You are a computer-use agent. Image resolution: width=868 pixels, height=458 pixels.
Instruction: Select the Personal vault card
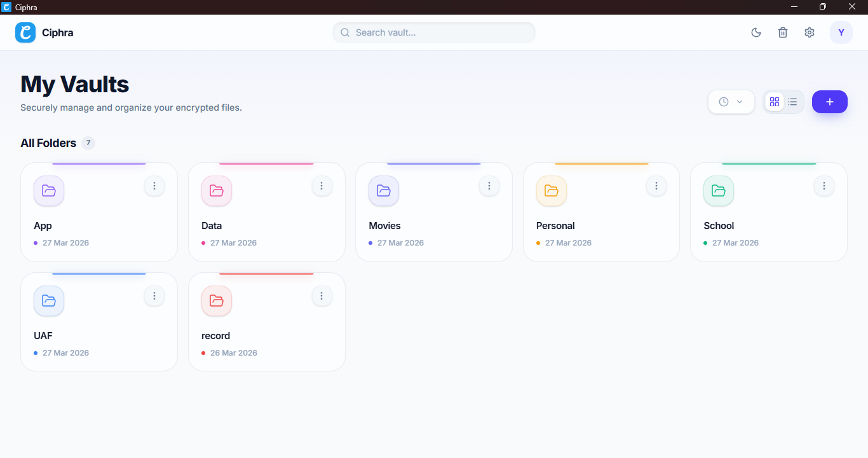coord(601,212)
